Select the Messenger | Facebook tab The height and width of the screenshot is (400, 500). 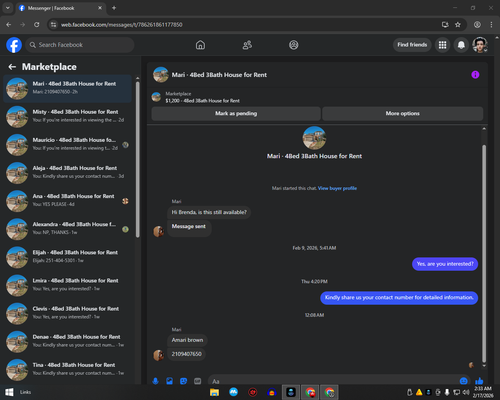tap(61, 8)
